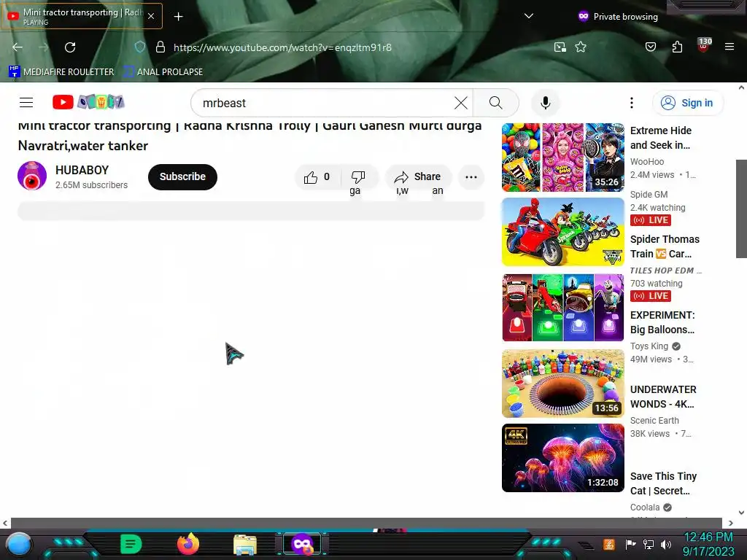This screenshot has width=747, height=560.
Task: Open EXPERIMENT: Big Balloons title
Action: click(x=662, y=322)
